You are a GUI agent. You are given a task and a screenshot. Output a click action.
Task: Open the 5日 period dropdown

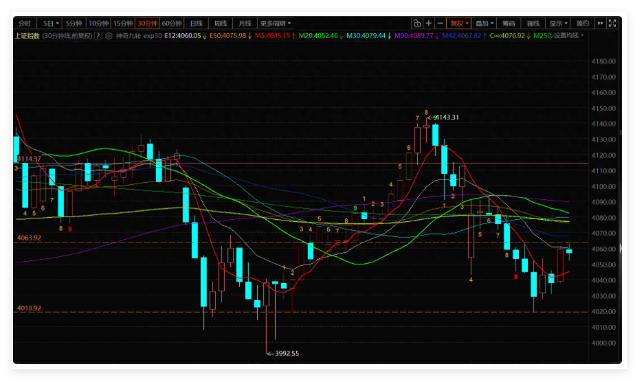tap(51, 23)
